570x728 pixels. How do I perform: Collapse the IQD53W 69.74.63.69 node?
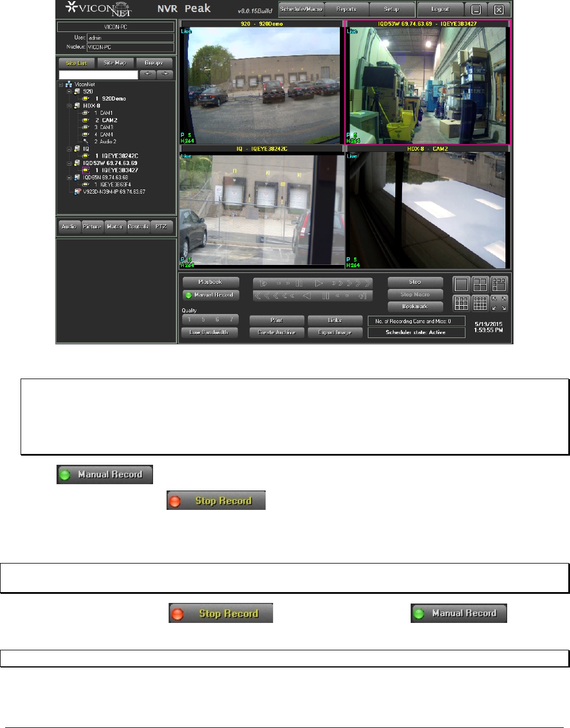(70, 163)
